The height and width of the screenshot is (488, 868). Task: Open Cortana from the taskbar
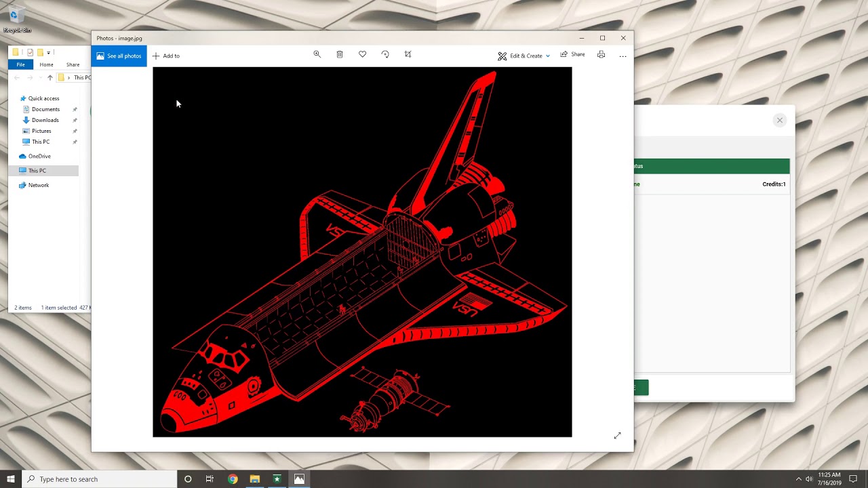188,479
